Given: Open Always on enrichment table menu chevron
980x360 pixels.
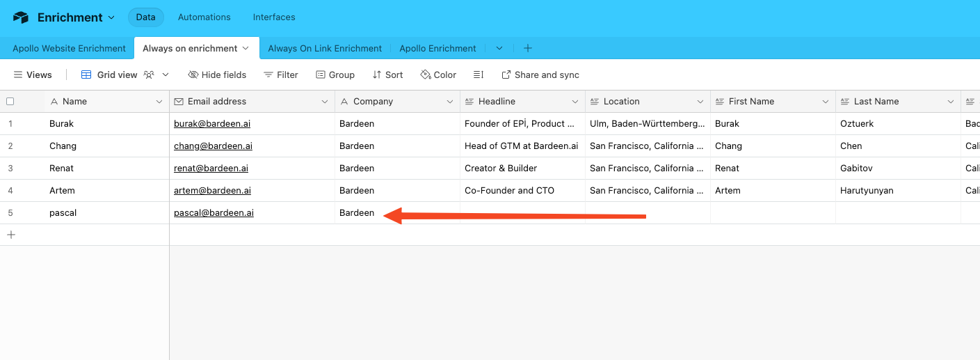Looking at the screenshot, I should coord(245,48).
